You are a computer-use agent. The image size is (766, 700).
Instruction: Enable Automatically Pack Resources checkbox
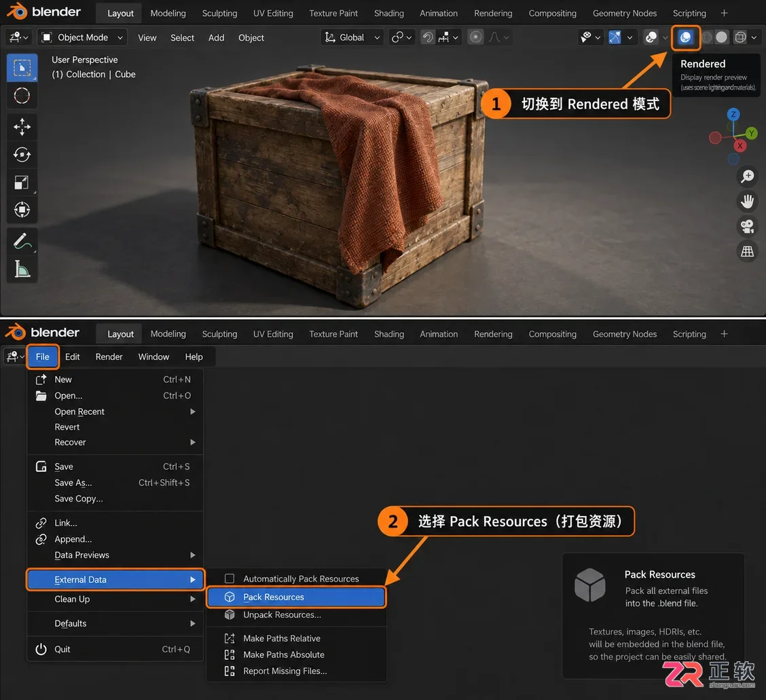click(x=230, y=579)
